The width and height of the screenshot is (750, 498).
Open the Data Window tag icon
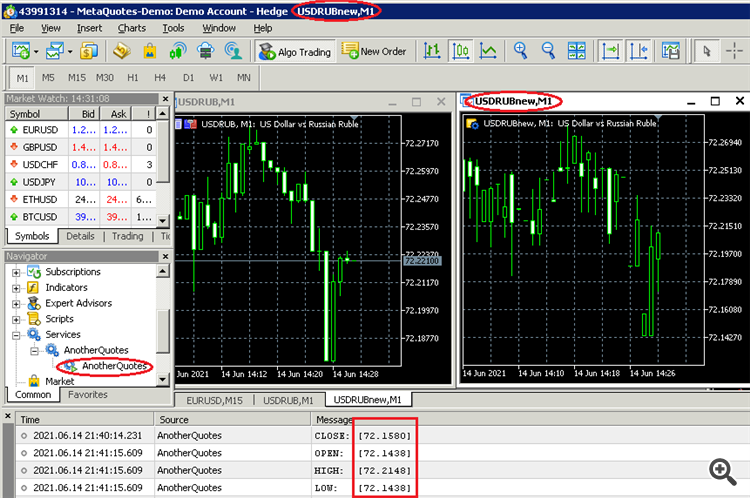click(122, 51)
